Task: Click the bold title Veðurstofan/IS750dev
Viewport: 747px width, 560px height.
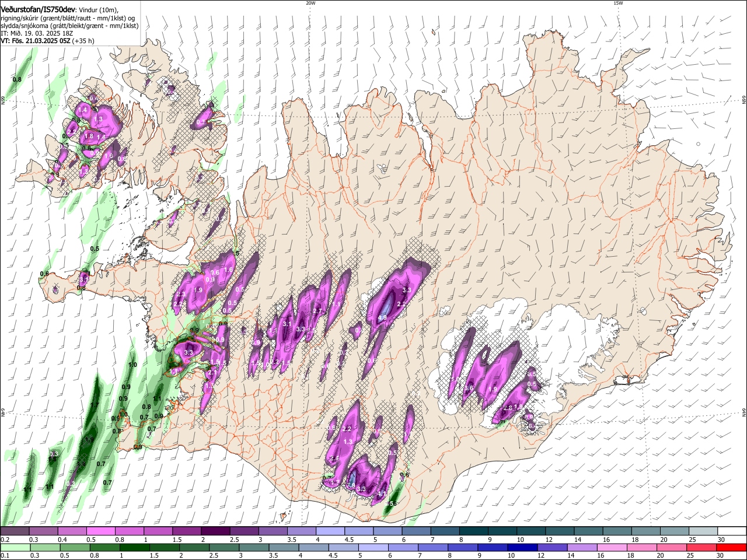Action: click(38, 9)
